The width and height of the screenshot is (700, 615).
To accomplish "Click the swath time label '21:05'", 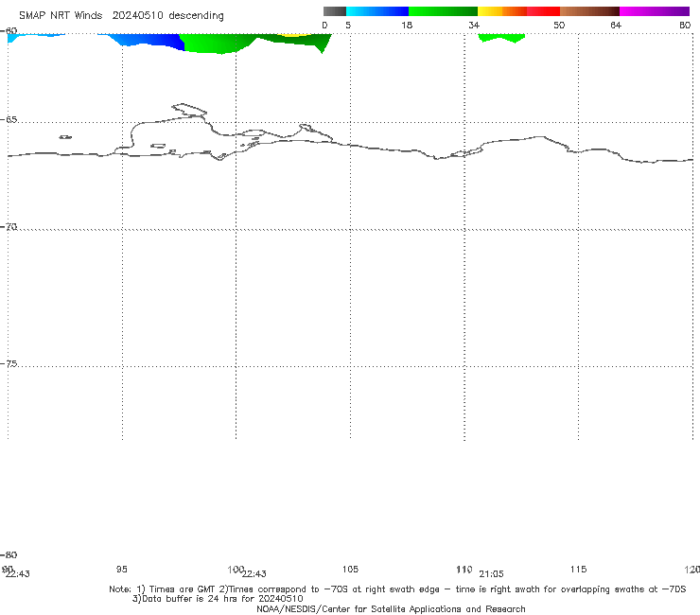I will click(492, 574).
